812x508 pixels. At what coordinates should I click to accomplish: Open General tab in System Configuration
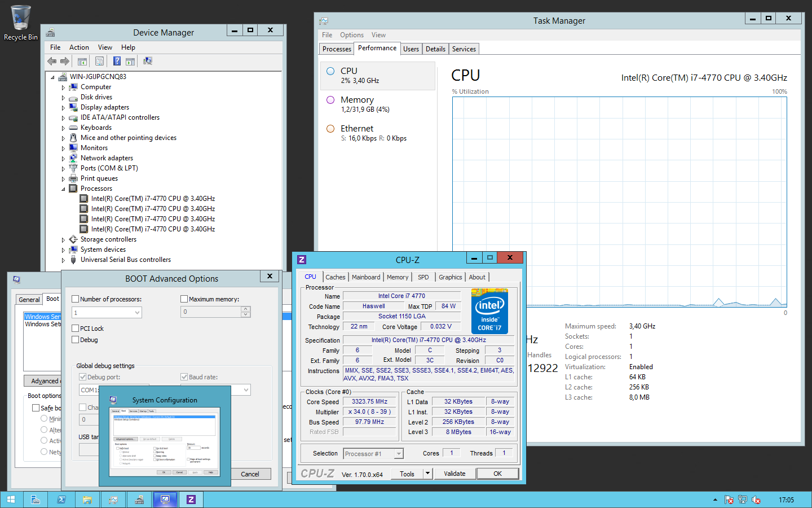[x=29, y=300]
